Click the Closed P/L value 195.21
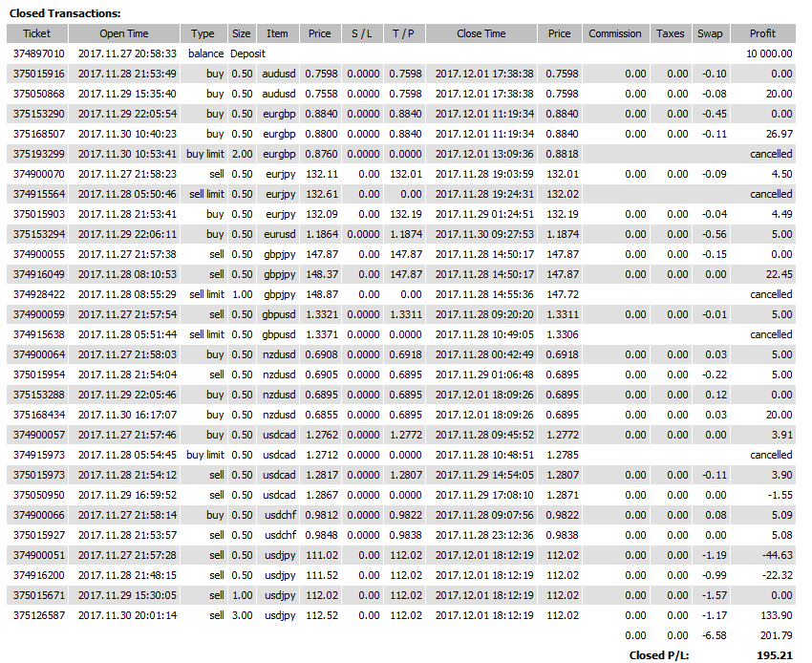Image resolution: width=812 pixels, height=663 pixels. (775, 655)
